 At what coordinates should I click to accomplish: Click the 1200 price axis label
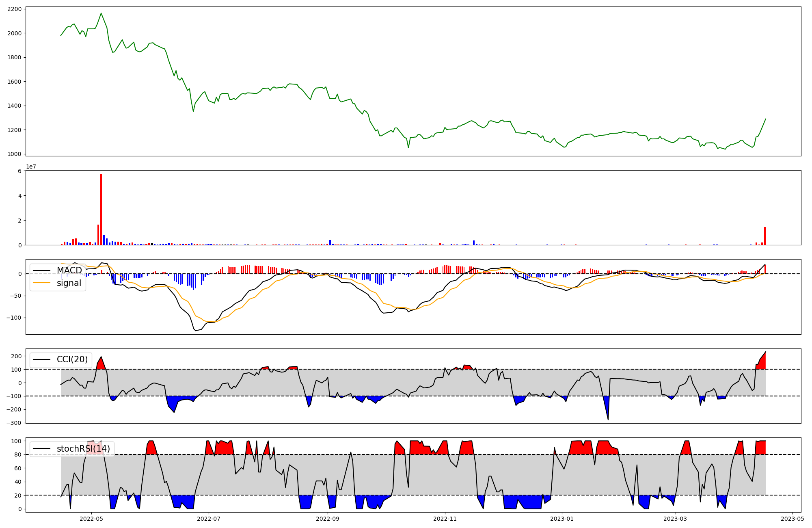pos(14,130)
